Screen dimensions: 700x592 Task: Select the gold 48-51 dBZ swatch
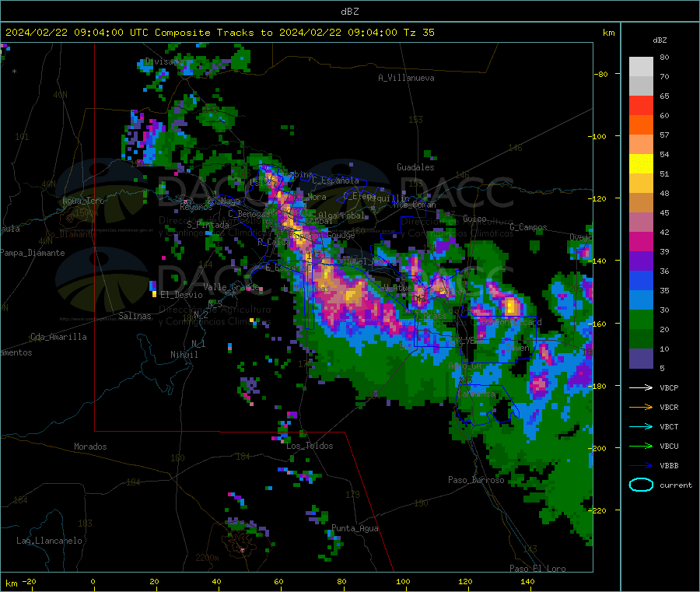click(641, 183)
